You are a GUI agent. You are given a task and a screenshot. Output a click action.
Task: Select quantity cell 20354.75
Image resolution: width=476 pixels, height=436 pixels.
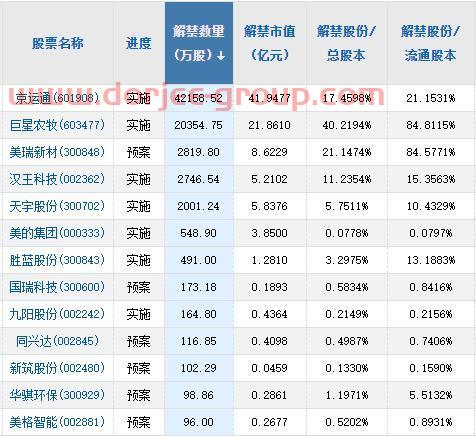pos(198,125)
